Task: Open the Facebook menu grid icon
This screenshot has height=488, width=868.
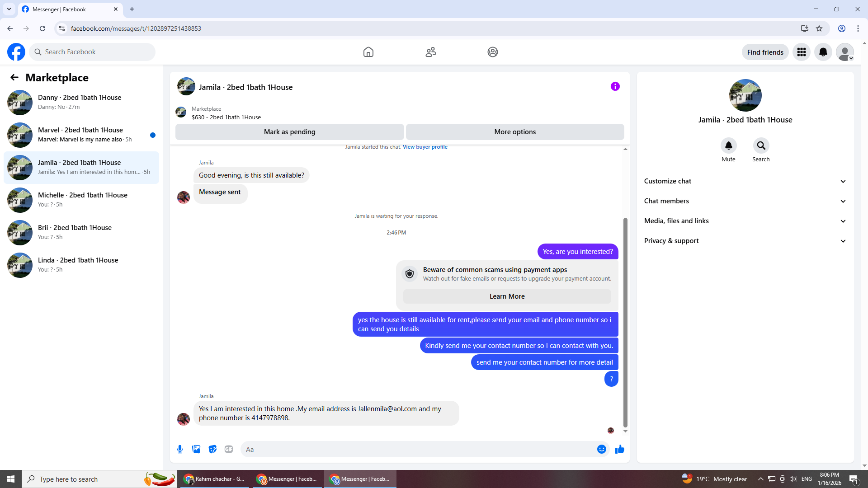Action: [801, 52]
